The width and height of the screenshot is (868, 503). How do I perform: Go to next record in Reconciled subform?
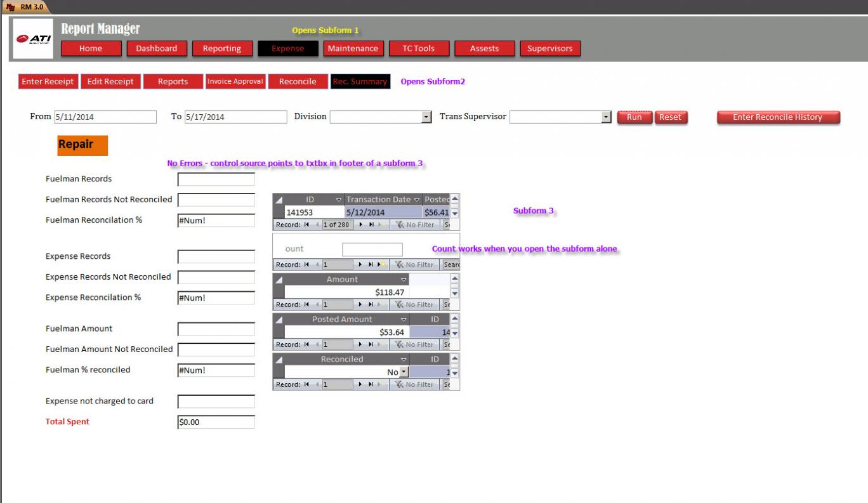click(362, 384)
